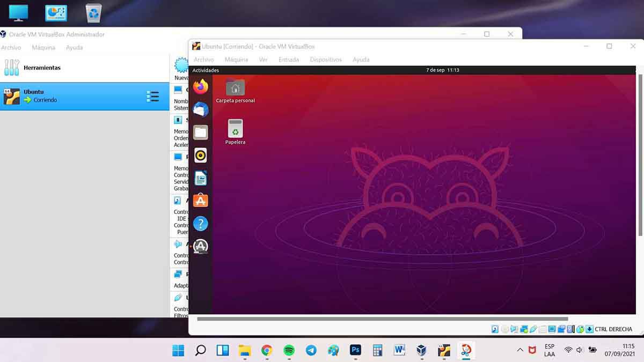Open the Carpeta personal desktop folder

click(235, 88)
